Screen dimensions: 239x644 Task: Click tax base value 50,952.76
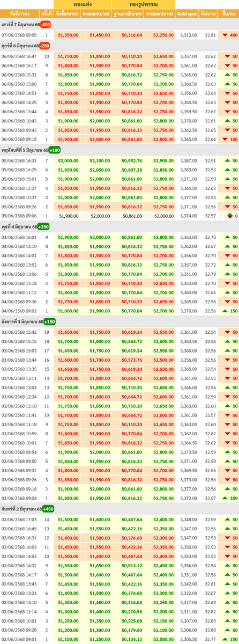(132, 160)
